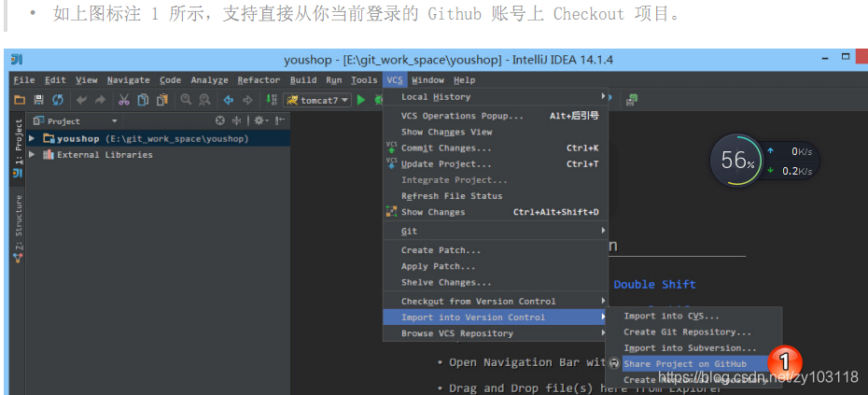The image size is (868, 395).
Task: Switch to the Structure side tab
Action: point(18,228)
